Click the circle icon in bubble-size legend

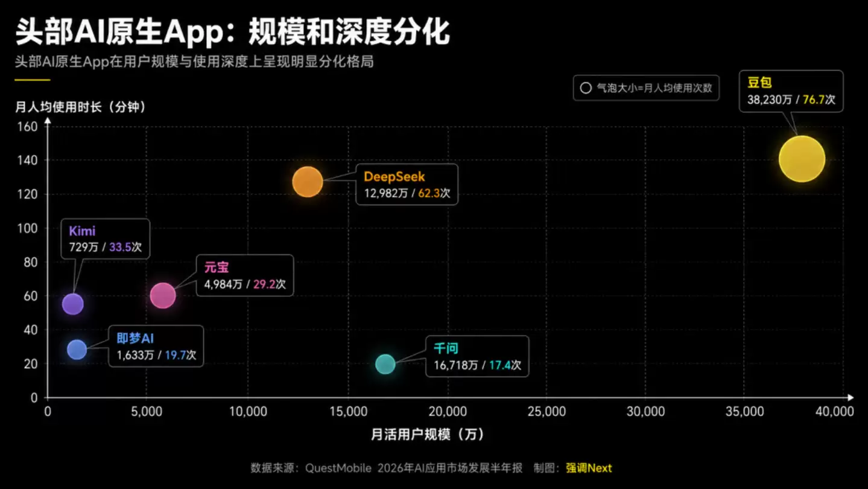585,88
